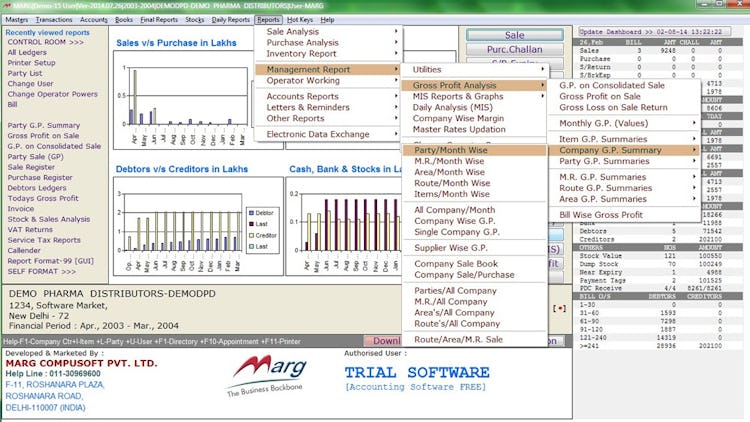
Task: Expand Letters & Reminders submenu
Action: coord(329,107)
